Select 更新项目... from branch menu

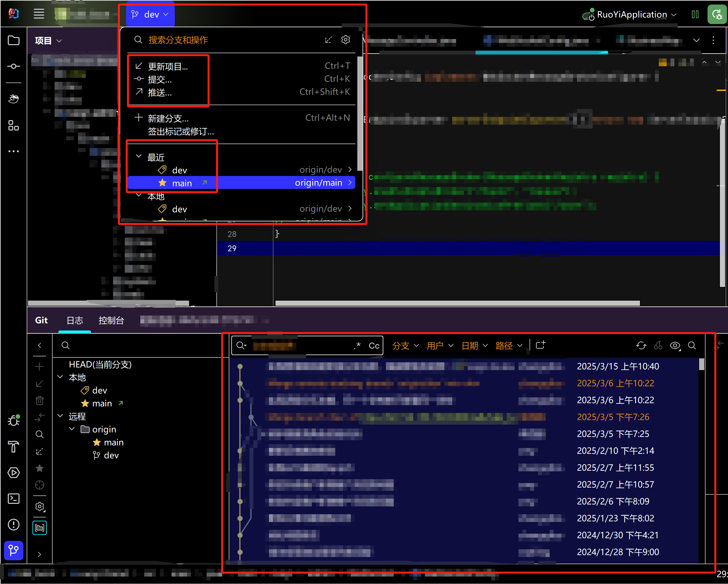point(168,67)
